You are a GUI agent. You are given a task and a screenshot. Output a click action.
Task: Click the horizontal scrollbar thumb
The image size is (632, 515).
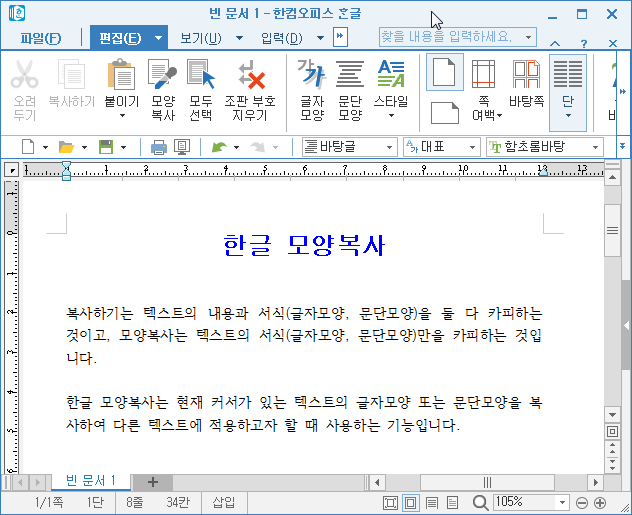[x=487, y=482]
